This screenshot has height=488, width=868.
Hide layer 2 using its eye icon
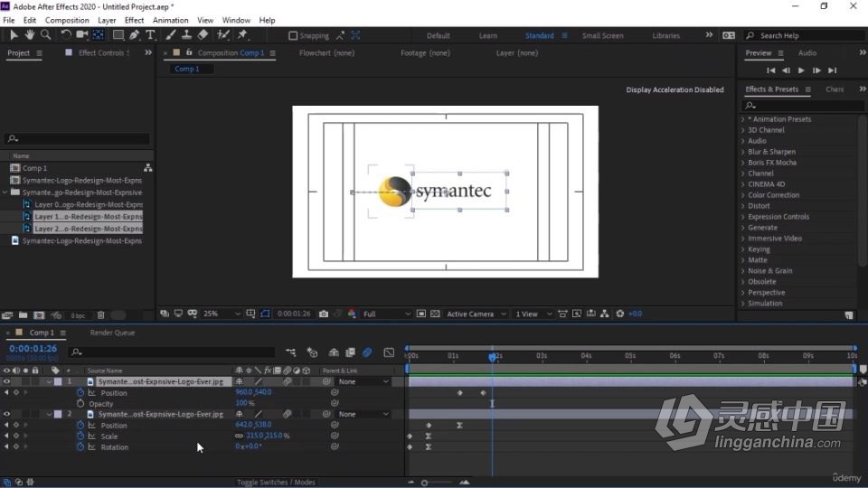6,414
